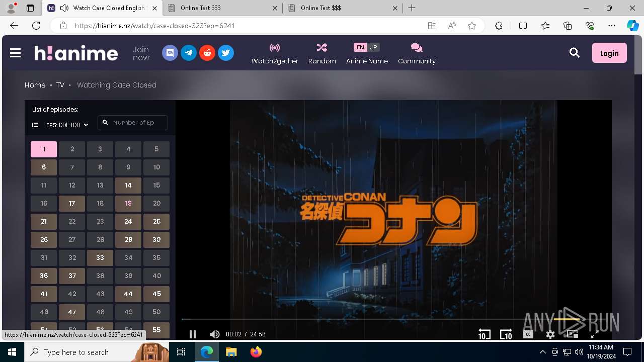
Task: Go back in the browser
Action: coord(14,26)
